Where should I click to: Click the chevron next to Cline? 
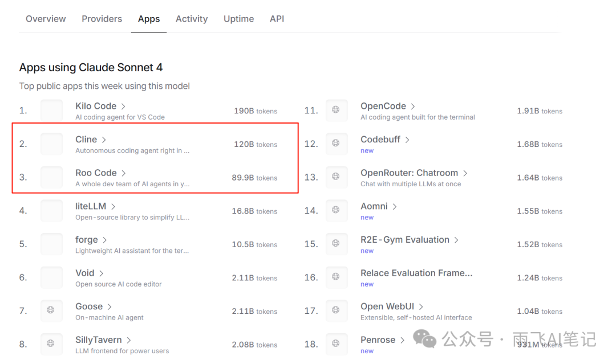[104, 140]
